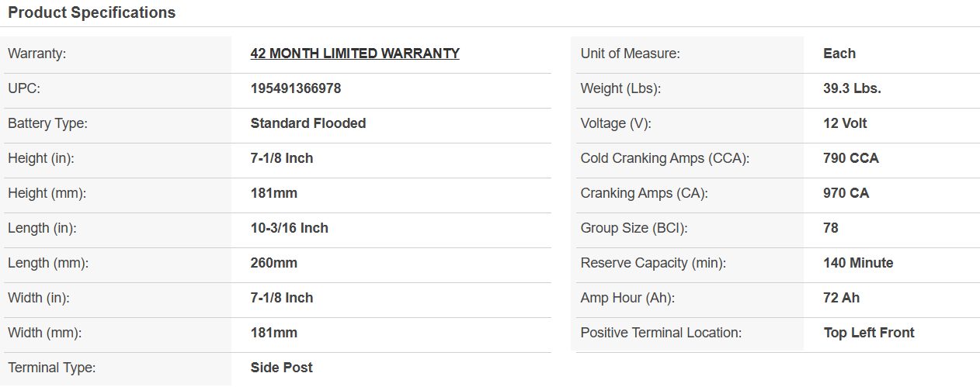Click the 260mm length value

(274, 263)
